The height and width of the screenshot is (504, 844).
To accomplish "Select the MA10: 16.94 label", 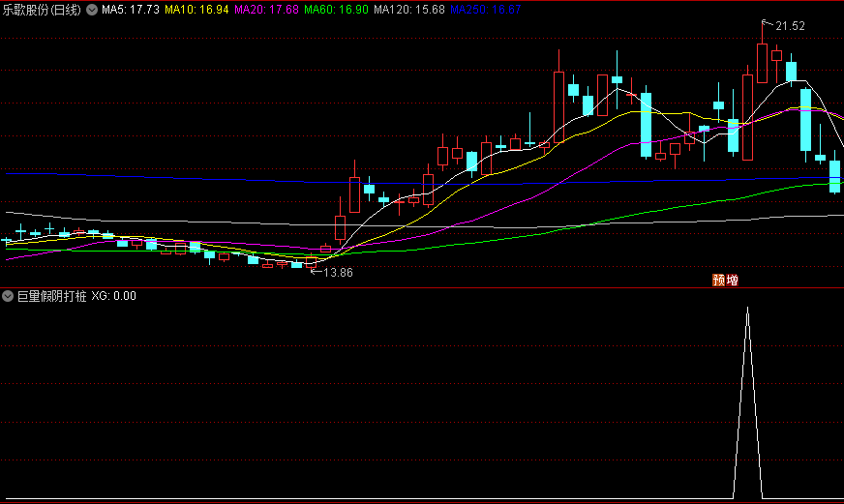I will coord(196,10).
